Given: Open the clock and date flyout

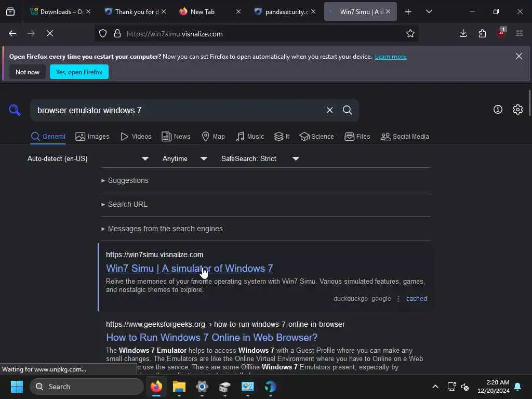Looking at the screenshot, I should pos(494,387).
